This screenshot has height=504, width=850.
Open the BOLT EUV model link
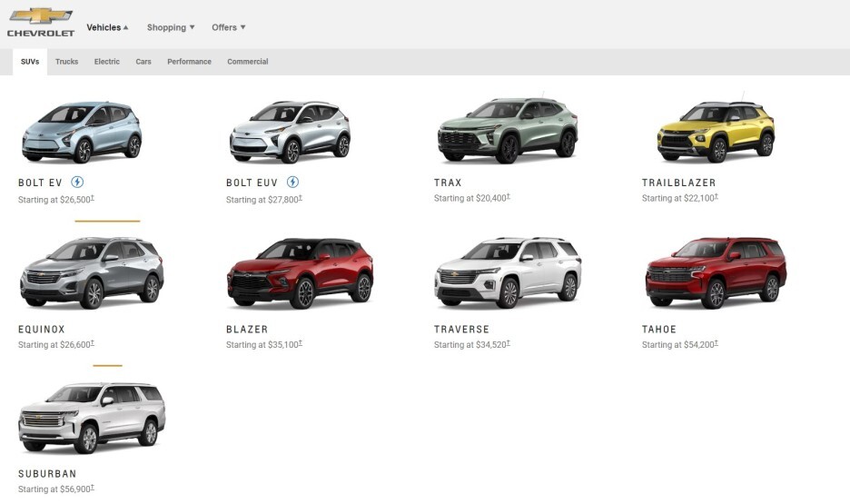click(x=252, y=183)
